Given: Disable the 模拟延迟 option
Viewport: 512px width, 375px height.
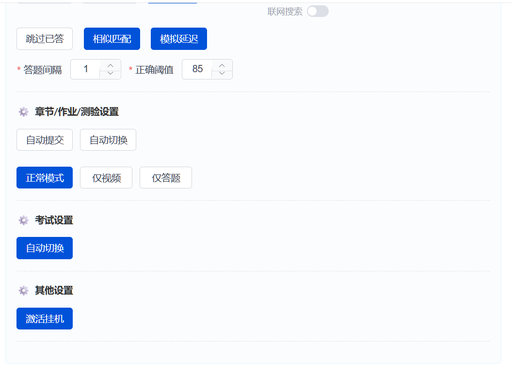Looking at the screenshot, I should click(x=179, y=39).
